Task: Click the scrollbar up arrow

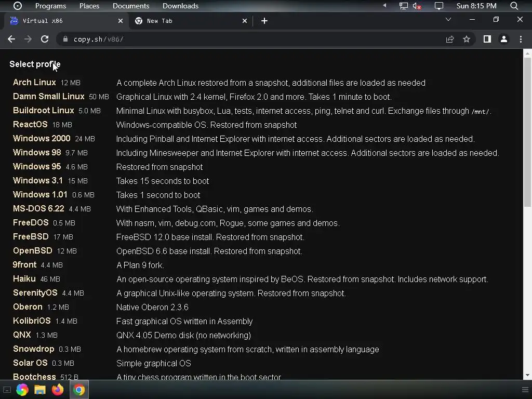Action: (527, 54)
